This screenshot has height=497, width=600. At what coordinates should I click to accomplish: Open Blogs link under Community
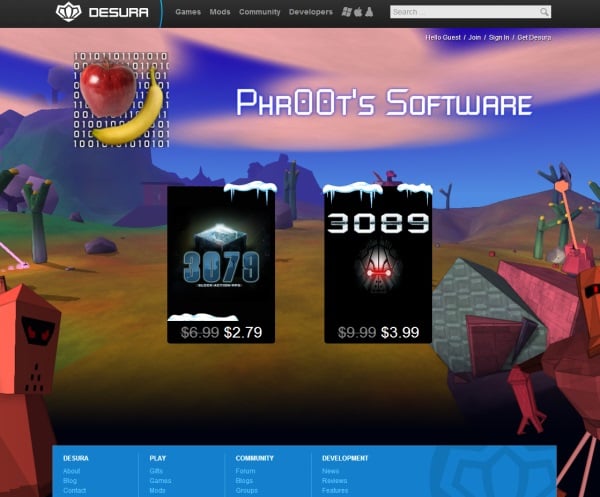(244, 481)
